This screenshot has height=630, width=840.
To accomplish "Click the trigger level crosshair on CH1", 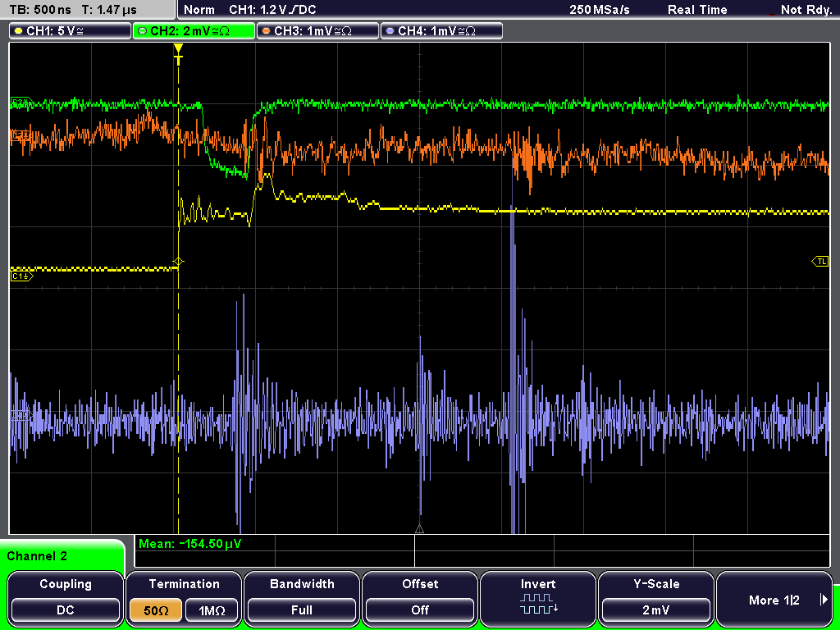I will coord(178,262).
